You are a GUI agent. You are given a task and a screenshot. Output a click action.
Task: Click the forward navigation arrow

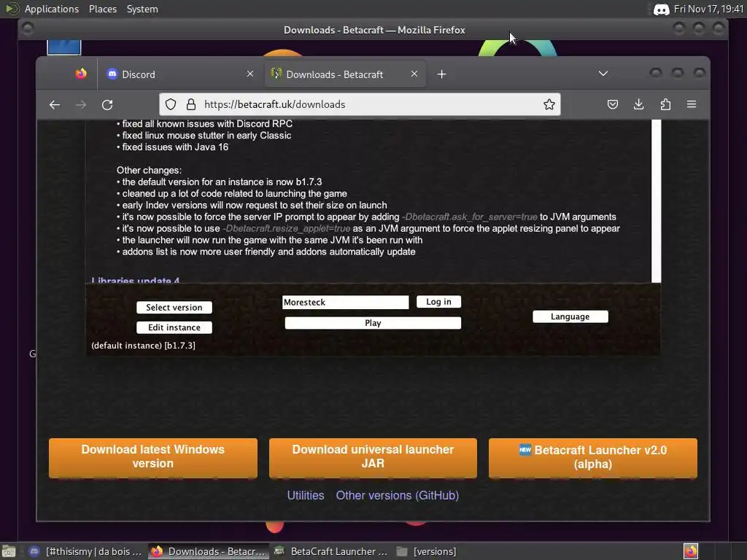click(x=81, y=105)
